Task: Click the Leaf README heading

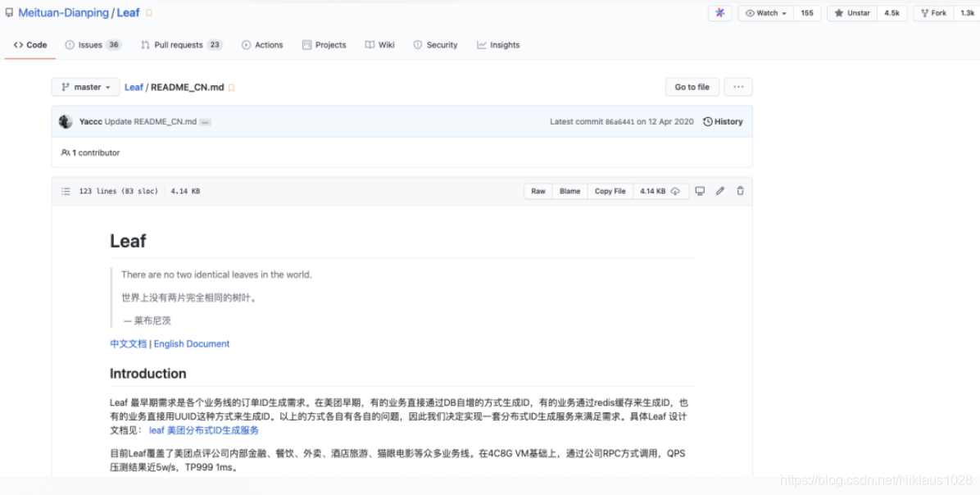Action: (x=128, y=241)
